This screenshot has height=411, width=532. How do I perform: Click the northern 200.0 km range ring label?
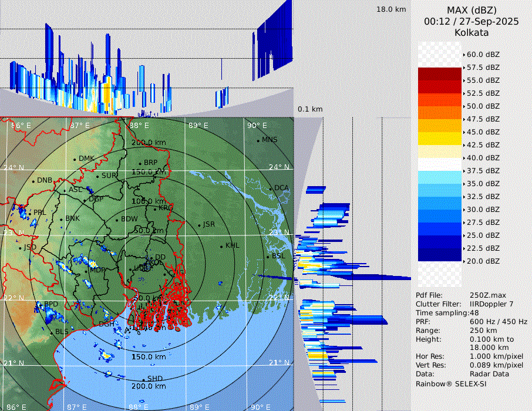pyautogui.click(x=148, y=143)
